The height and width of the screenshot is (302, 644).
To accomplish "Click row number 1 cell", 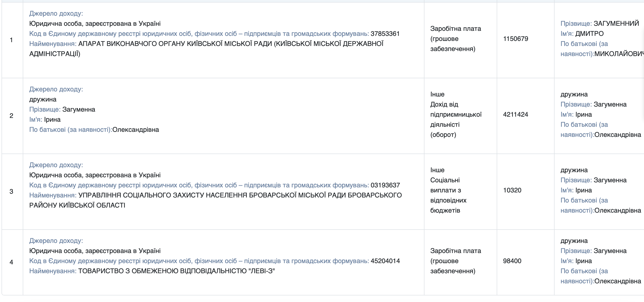I will 12,40.
